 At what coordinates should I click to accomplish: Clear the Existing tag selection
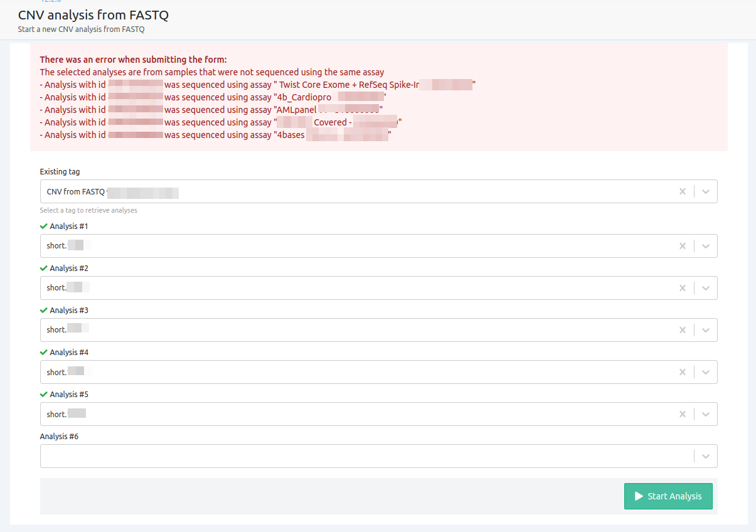(x=683, y=191)
